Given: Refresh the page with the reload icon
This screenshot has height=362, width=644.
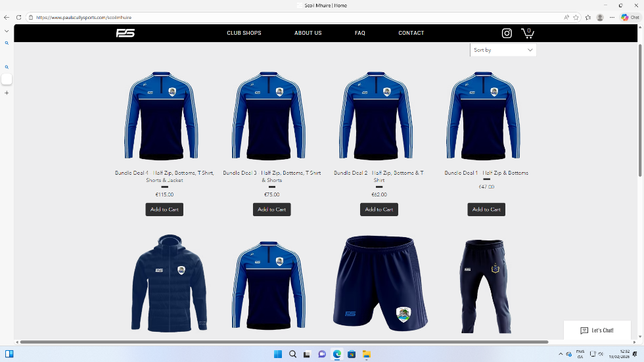Looking at the screenshot, I should point(18,17).
